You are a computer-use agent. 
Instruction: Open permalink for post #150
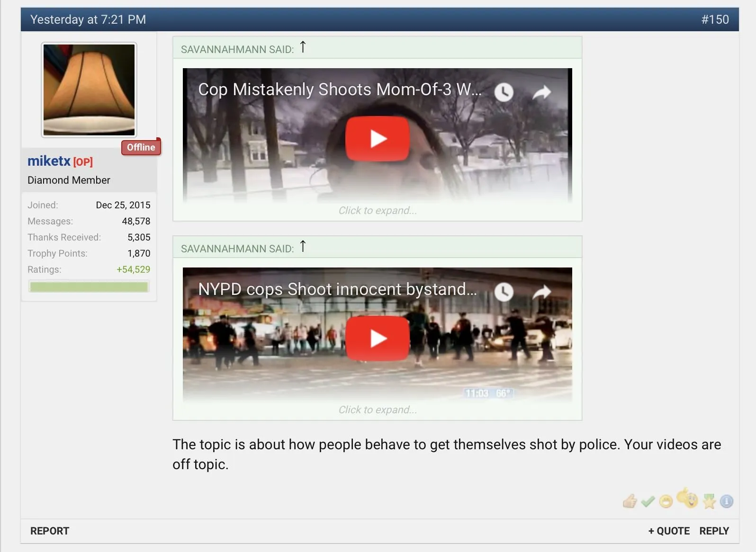coord(715,19)
